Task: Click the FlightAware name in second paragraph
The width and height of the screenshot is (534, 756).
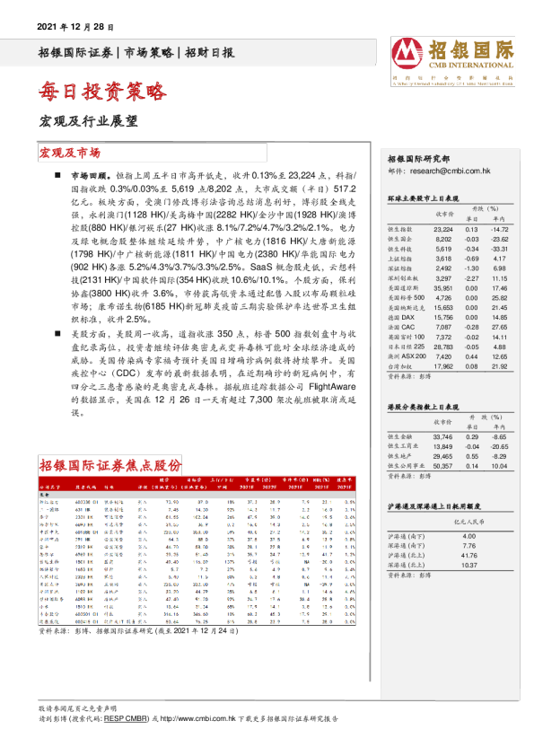Action: point(332,387)
